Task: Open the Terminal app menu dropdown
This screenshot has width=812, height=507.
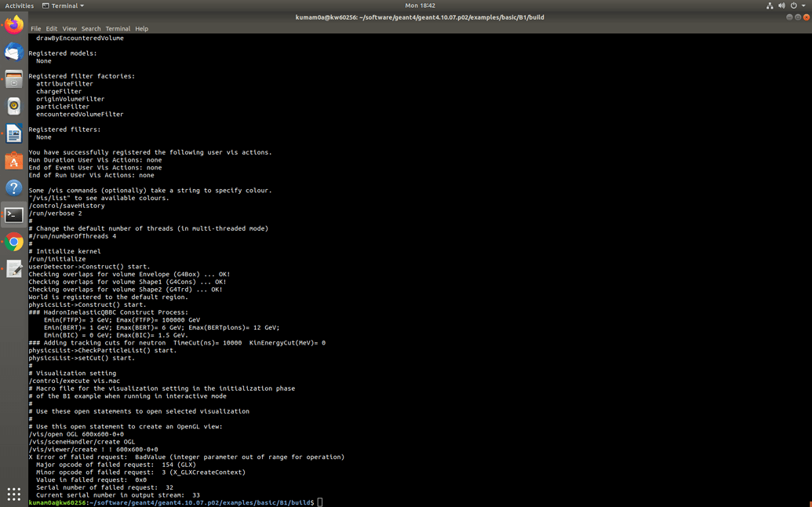Action: click(63, 5)
